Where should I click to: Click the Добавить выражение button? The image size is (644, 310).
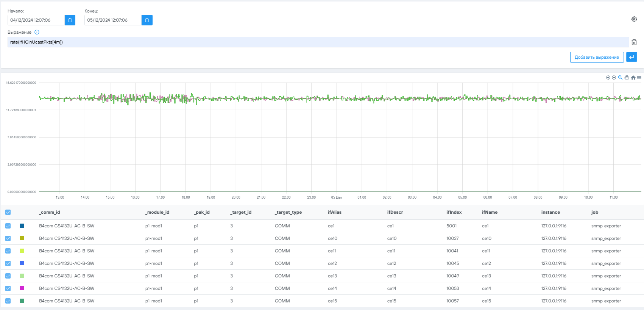click(597, 57)
